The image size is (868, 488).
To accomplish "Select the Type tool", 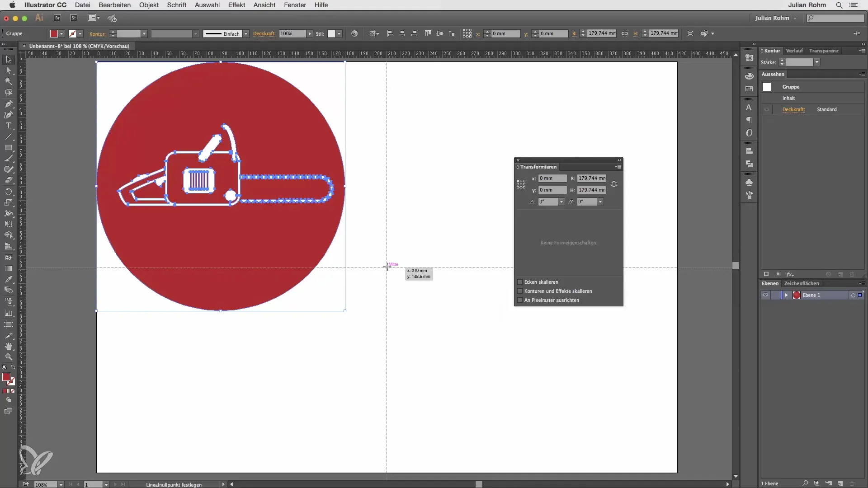I will (8, 126).
